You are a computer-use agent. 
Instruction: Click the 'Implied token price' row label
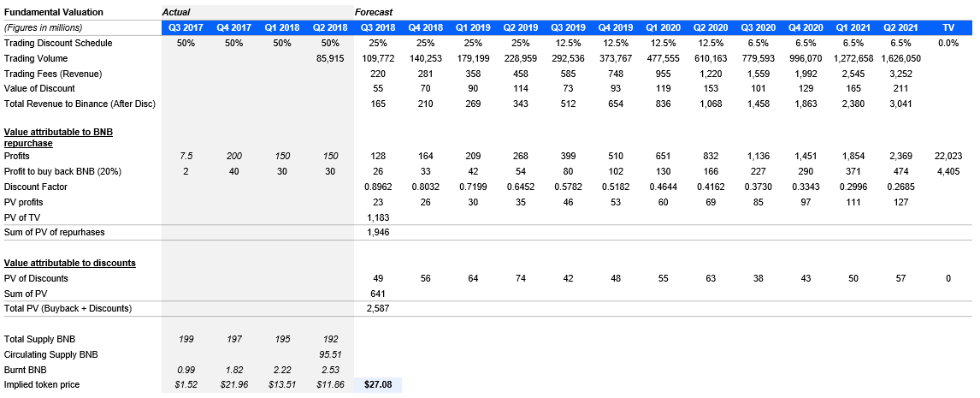point(41,384)
